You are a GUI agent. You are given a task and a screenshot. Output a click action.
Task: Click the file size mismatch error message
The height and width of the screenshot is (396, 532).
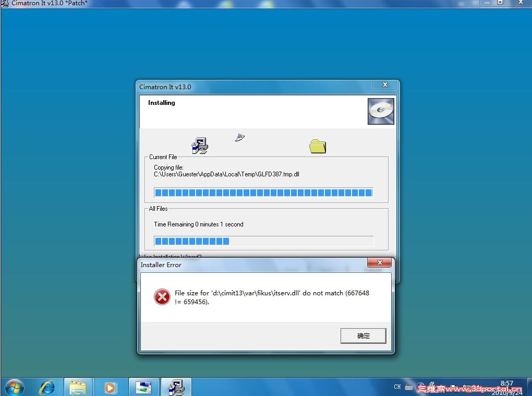pyautogui.click(x=272, y=297)
